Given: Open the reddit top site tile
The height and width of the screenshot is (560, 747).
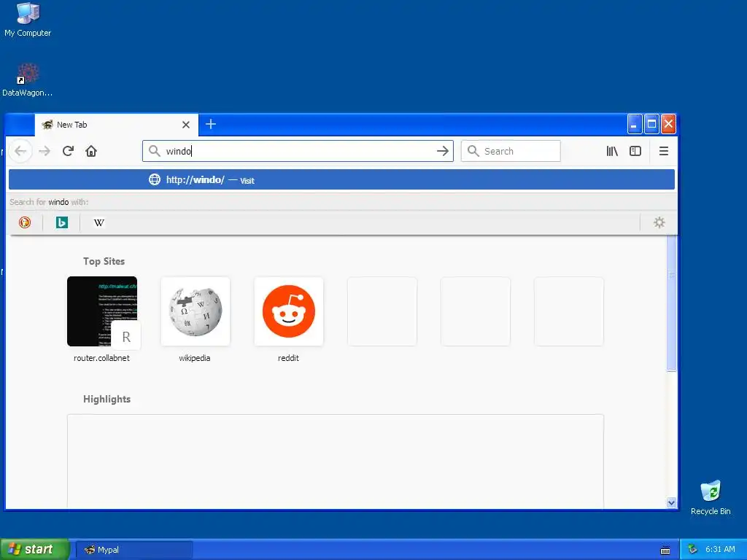Looking at the screenshot, I should coord(289,311).
